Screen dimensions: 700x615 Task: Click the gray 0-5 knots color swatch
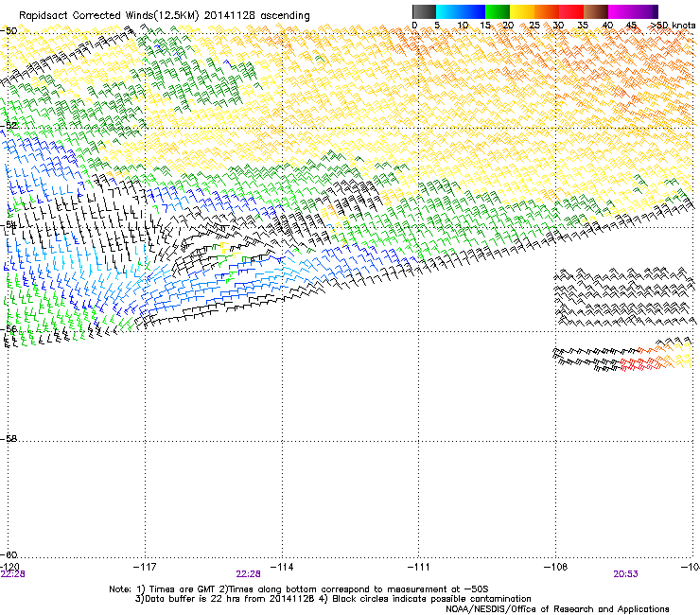coord(424,11)
